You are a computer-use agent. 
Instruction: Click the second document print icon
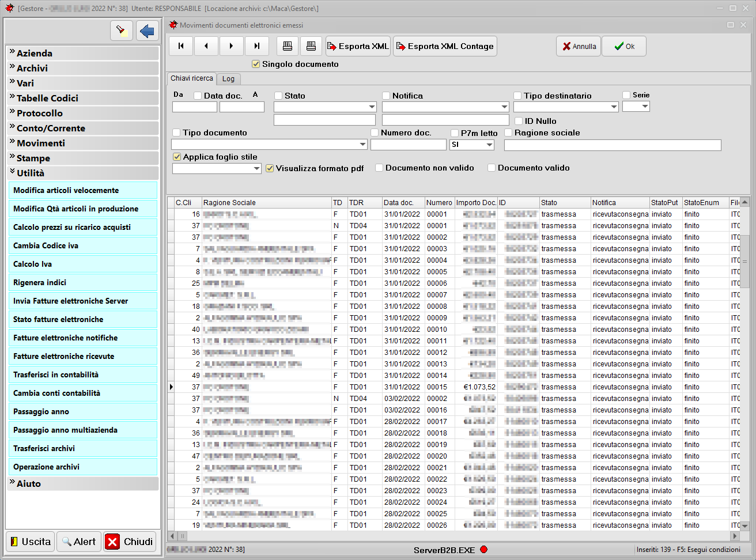[x=311, y=46]
